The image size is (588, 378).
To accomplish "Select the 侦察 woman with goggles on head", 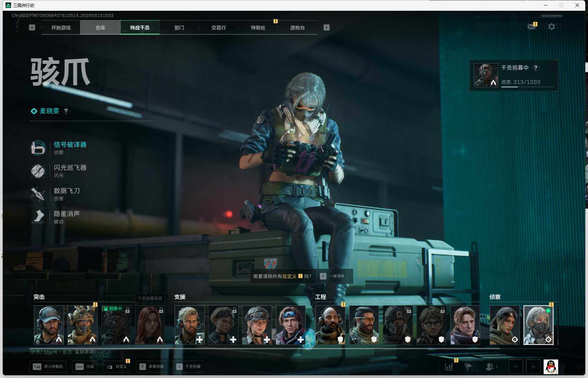I will [505, 325].
